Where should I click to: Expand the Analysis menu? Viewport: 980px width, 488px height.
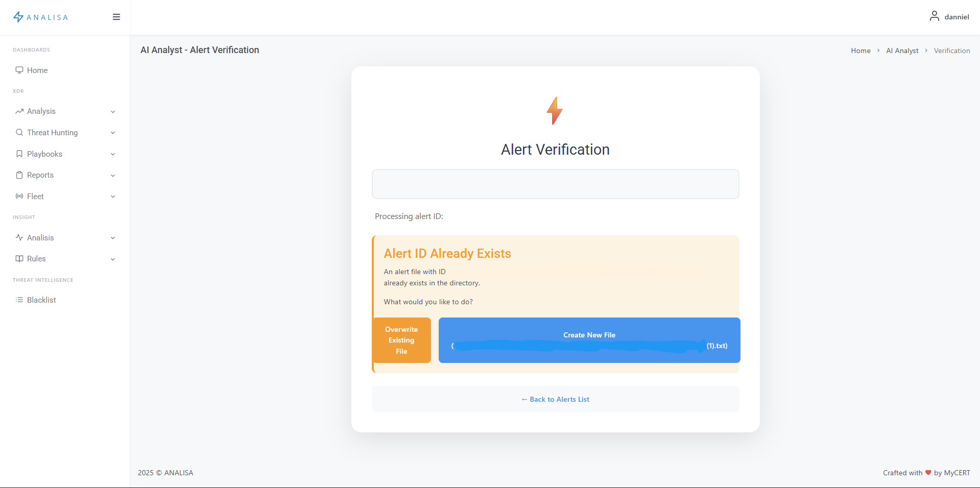[112, 111]
